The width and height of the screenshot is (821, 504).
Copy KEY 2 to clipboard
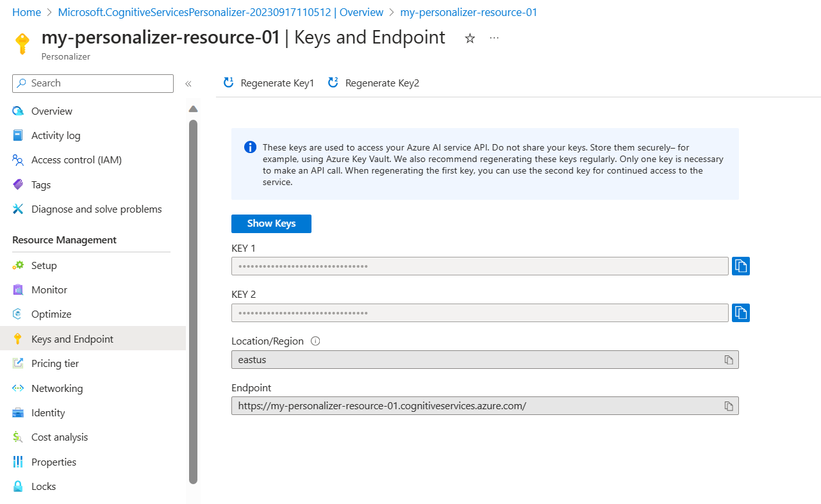coord(741,313)
